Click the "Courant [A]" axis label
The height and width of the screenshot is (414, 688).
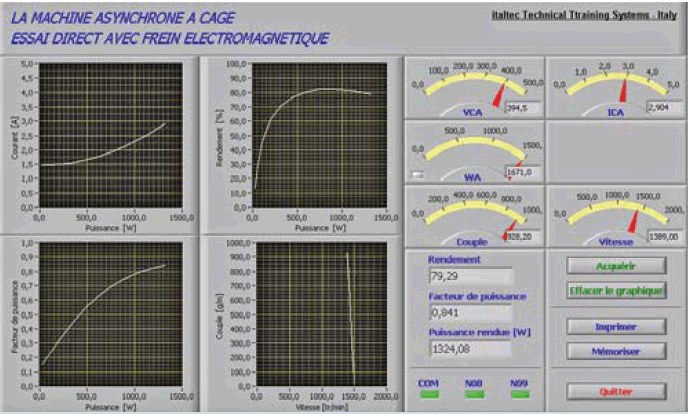coord(14,137)
